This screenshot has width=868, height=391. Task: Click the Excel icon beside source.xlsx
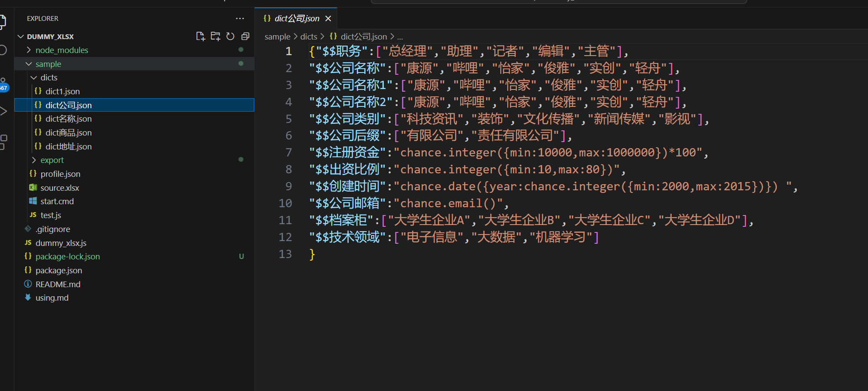33,187
